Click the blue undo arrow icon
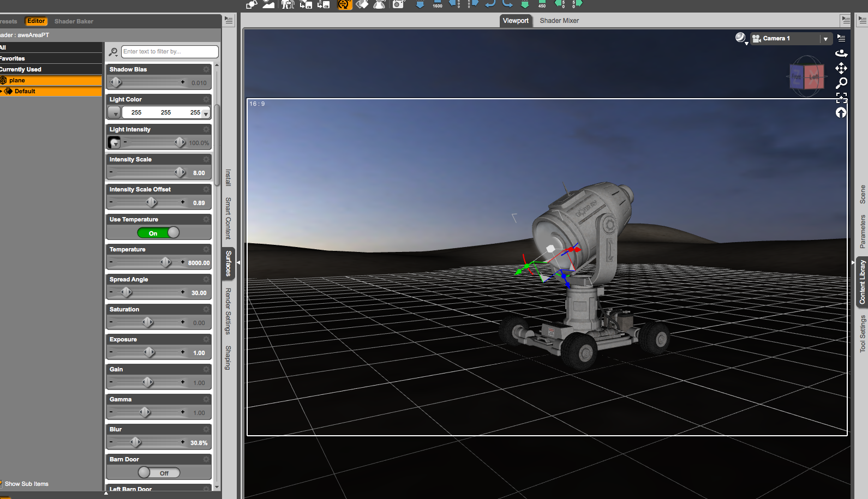Viewport: 868px width, 499px height. pos(490,4)
